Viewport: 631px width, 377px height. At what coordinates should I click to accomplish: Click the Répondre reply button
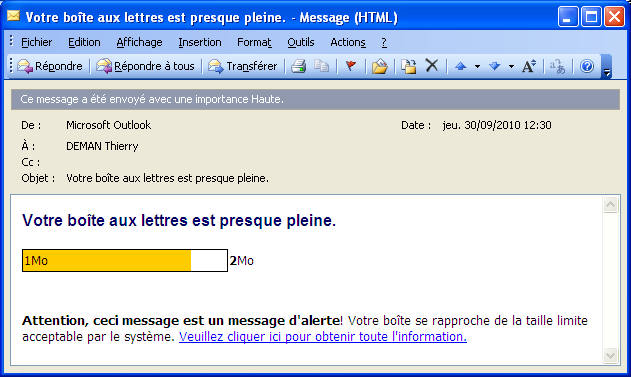[x=50, y=66]
